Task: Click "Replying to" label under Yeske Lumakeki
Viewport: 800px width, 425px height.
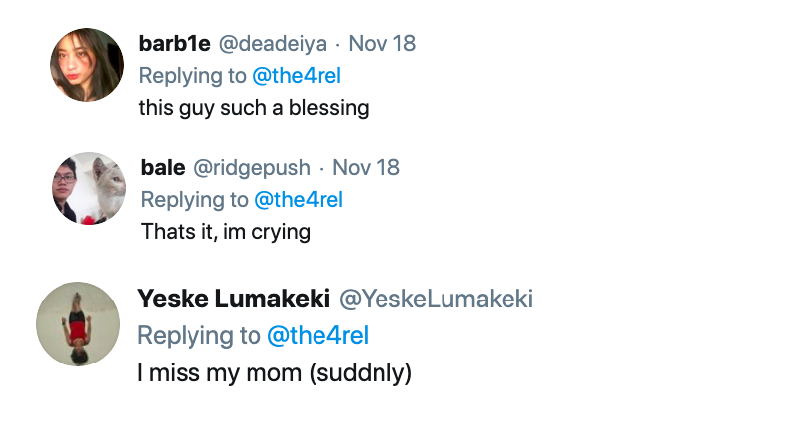Action: tap(198, 335)
